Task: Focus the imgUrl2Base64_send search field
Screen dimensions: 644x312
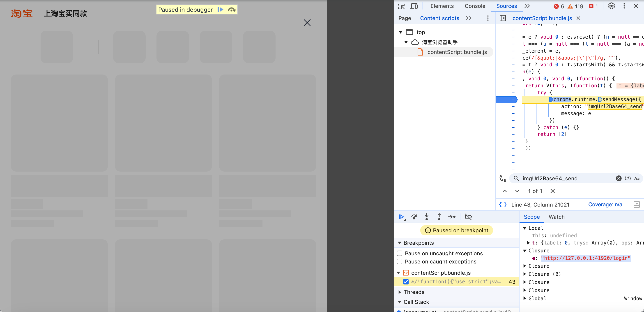Action: coord(568,178)
